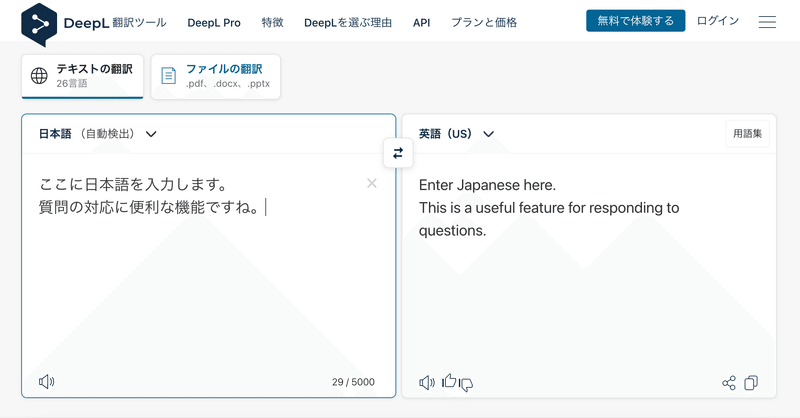Click the document icon on file translation tab
The image size is (800, 418).
pos(168,76)
